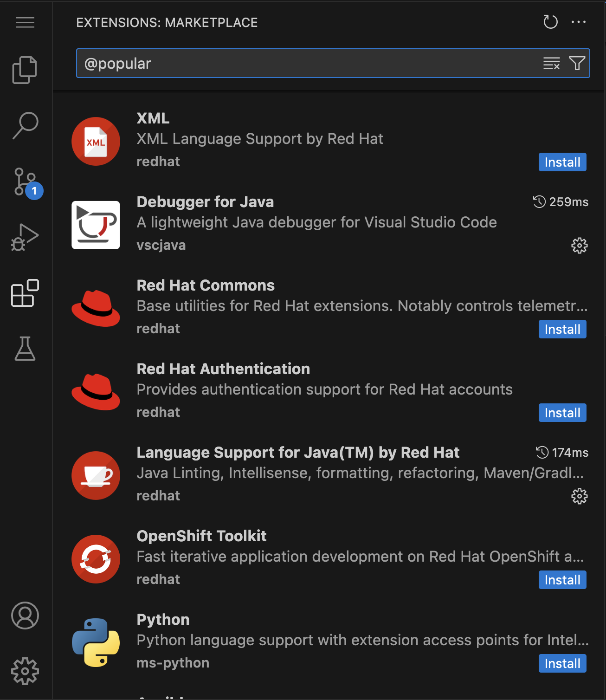The image size is (606, 700).
Task: Open the OpenShift Toolkit title
Action: pyautogui.click(x=201, y=536)
